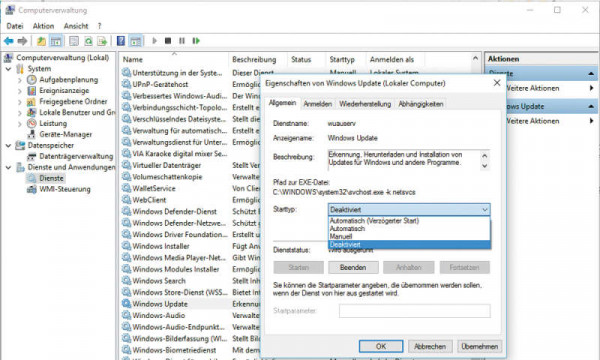Click the Back arrow toolbar icon
This screenshot has height=360, width=600.
[x=8, y=41]
